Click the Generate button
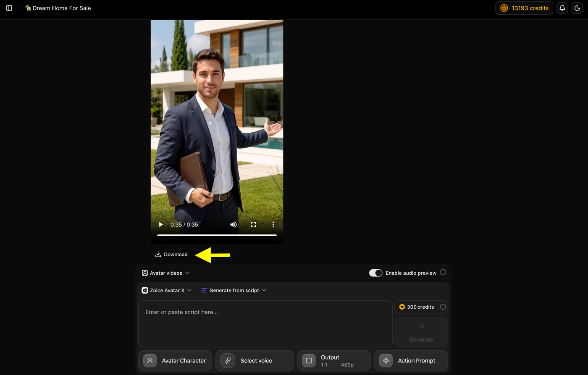The image size is (588, 375). coord(421,332)
